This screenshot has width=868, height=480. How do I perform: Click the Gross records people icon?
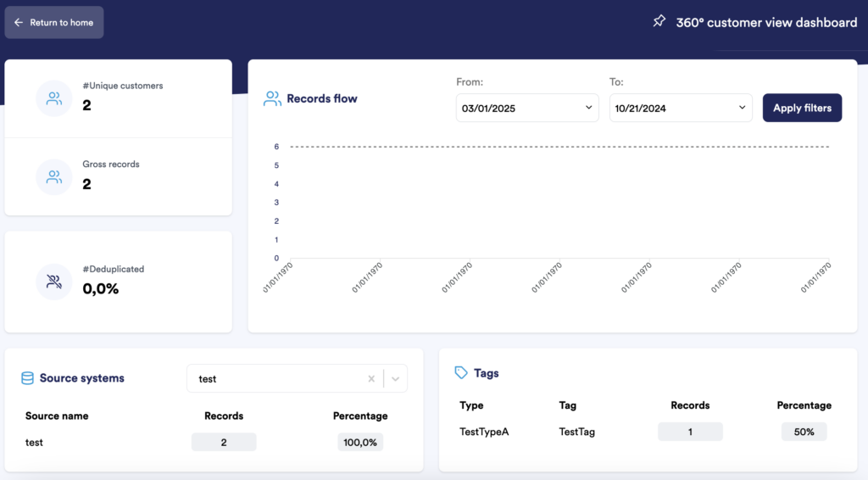pyautogui.click(x=54, y=177)
